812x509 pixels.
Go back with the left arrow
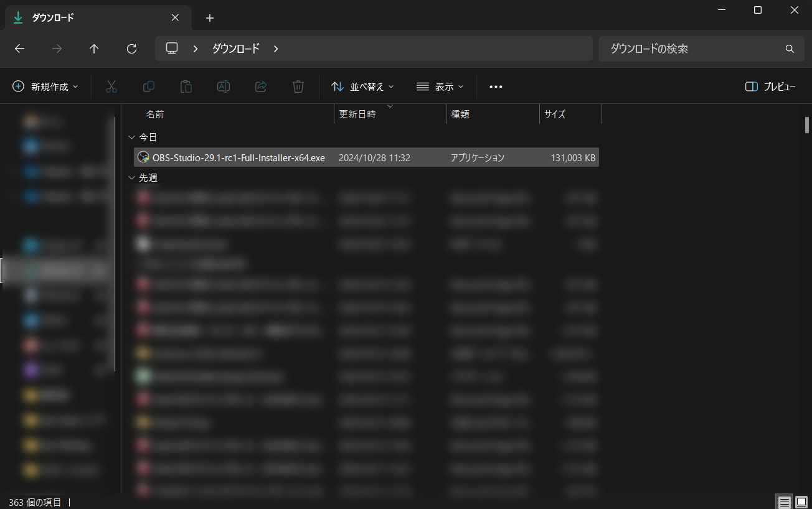19,49
